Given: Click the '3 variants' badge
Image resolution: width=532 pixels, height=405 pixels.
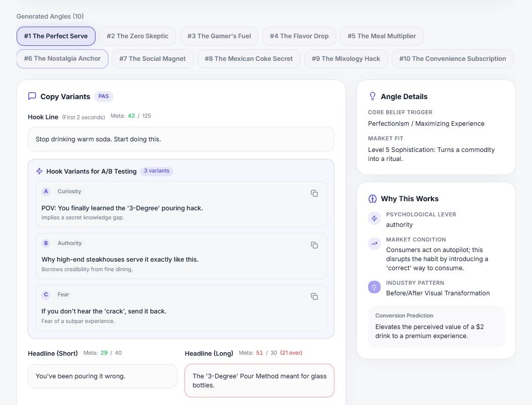Looking at the screenshot, I should tap(156, 171).
